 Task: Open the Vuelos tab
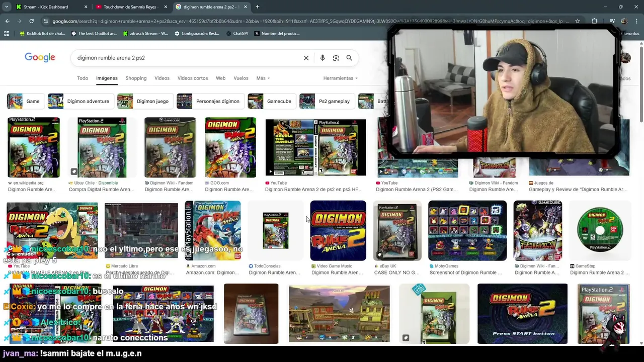tap(241, 78)
